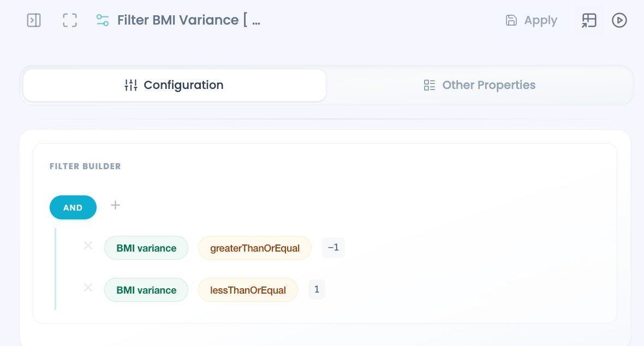Run the node with the play icon
The width and height of the screenshot is (644, 346).
(x=619, y=20)
